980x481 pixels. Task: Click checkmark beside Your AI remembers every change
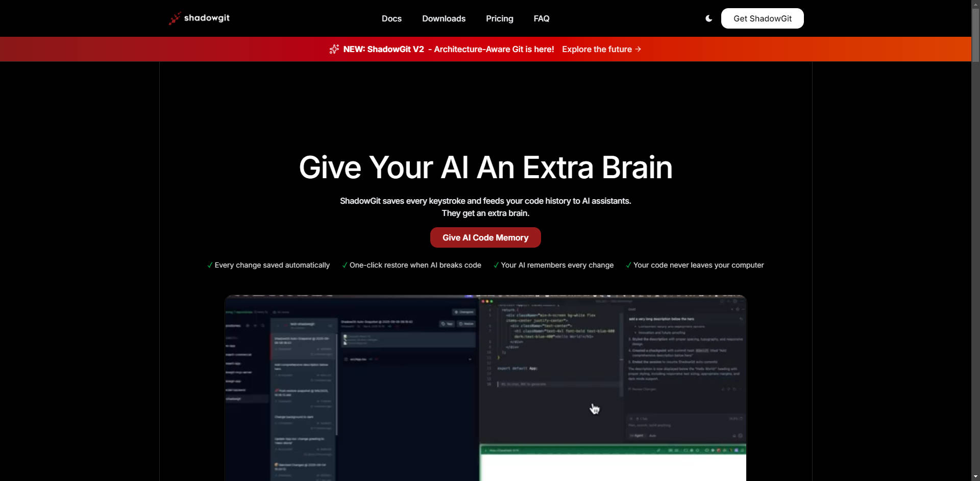pos(496,265)
